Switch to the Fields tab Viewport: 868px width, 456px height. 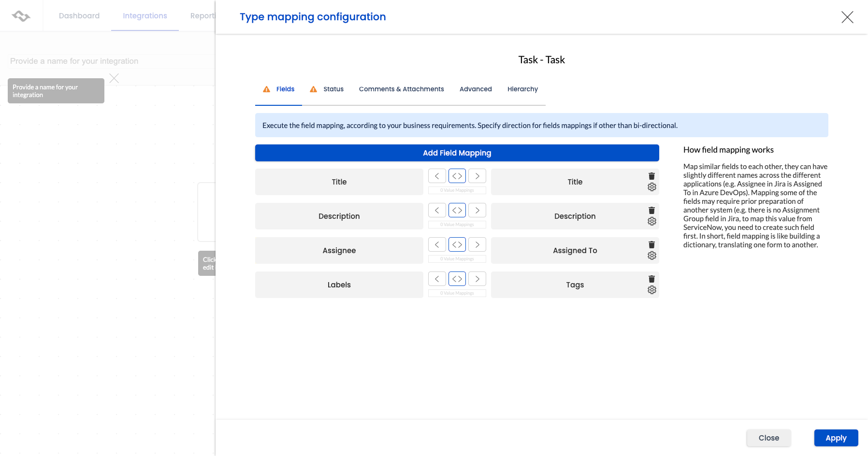[x=279, y=89]
